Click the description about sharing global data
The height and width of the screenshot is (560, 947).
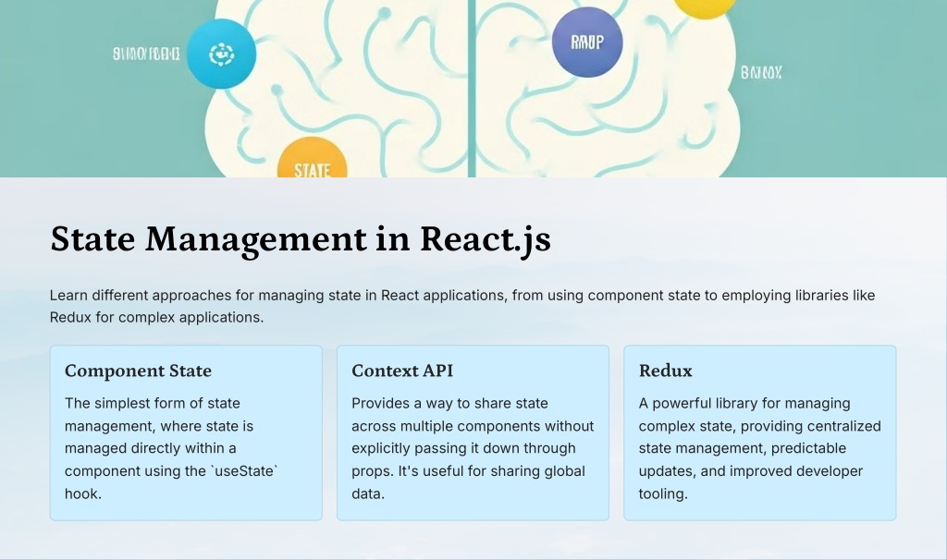tap(473, 448)
